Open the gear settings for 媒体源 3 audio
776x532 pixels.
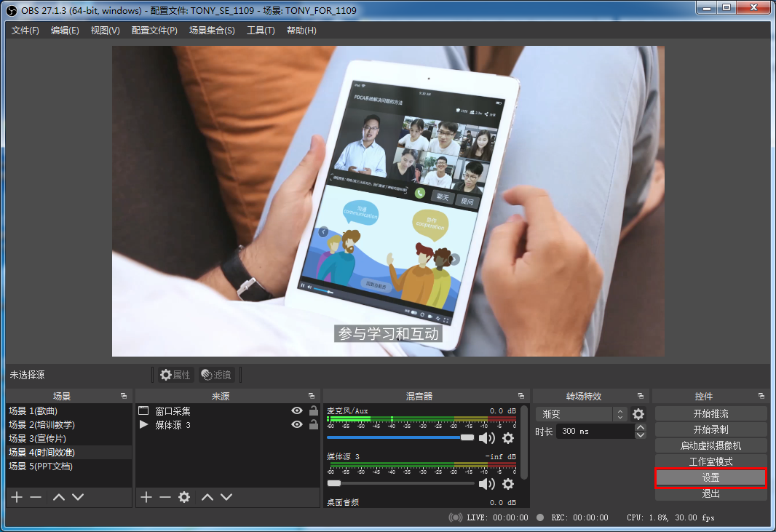(508, 484)
